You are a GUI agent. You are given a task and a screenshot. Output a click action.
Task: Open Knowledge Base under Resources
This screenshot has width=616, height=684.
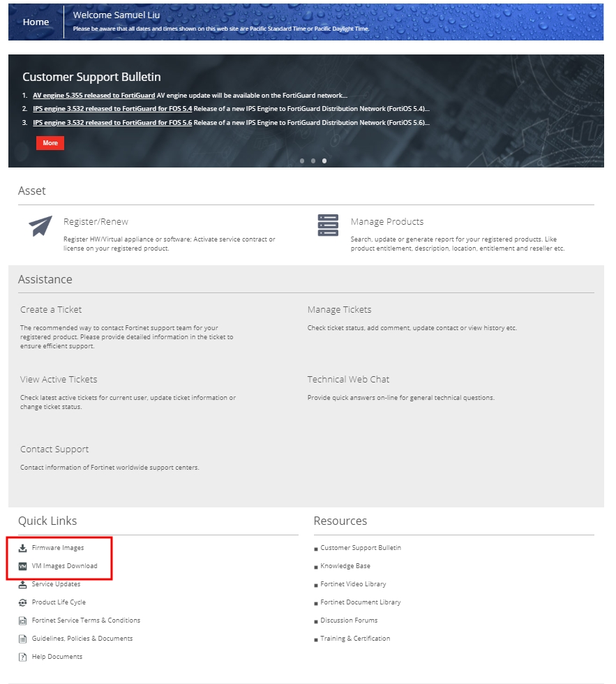point(345,566)
